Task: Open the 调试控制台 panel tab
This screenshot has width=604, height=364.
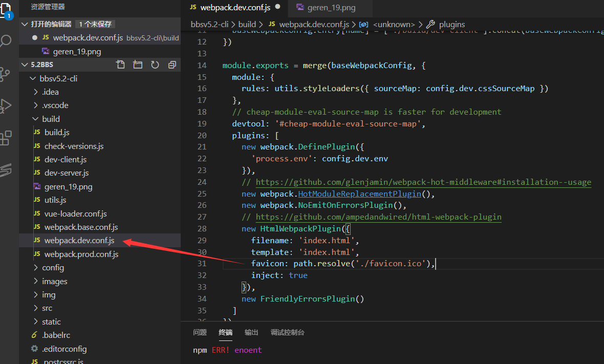Action: tap(287, 332)
